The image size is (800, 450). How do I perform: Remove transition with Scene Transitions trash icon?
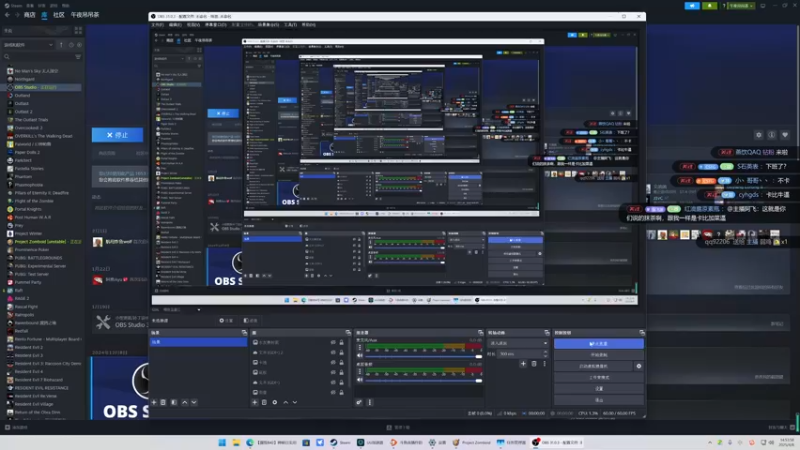click(534, 364)
